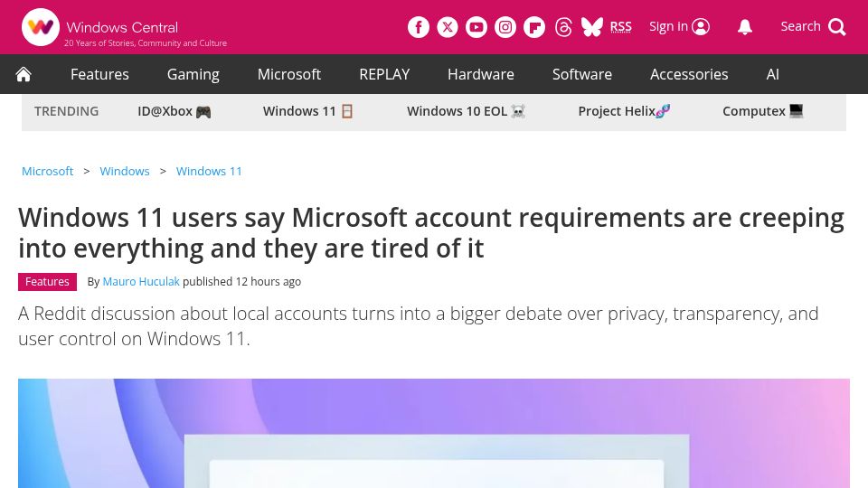Go to the Home icon
The height and width of the screenshot is (488, 868).
24,74
